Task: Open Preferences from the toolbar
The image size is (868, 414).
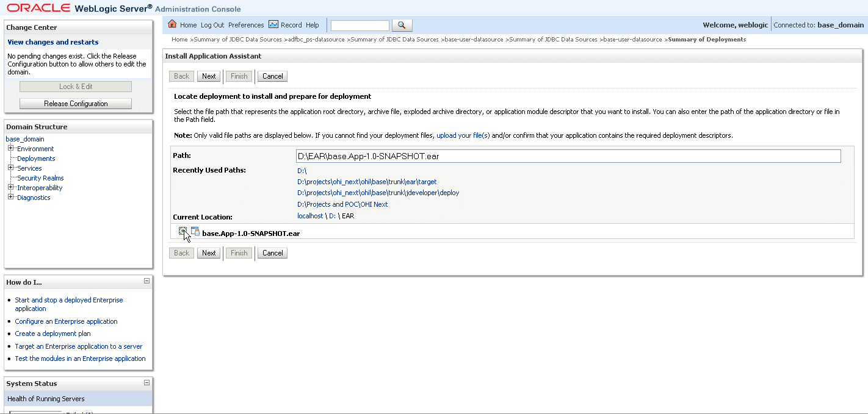Action: (246, 25)
